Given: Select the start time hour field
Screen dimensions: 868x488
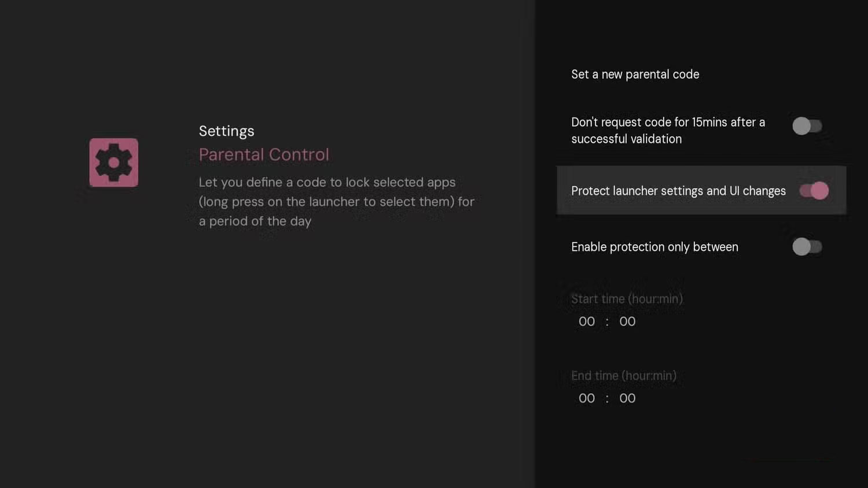Looking at the screenshot, I should 586,321.
